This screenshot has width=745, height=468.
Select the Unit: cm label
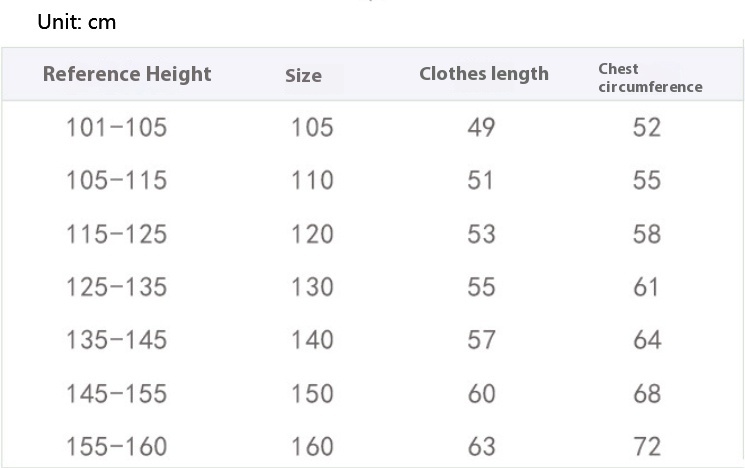(x=76, y=22)
